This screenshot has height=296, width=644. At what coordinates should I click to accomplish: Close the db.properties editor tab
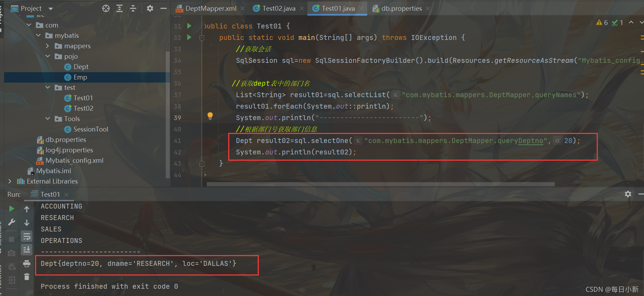click(x=428, y=8)
